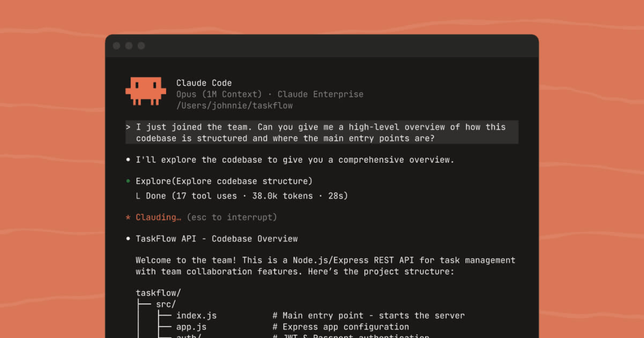Select 'app.js' in the tree
This screenshot has width=644, height=338.
pos(191,327)
